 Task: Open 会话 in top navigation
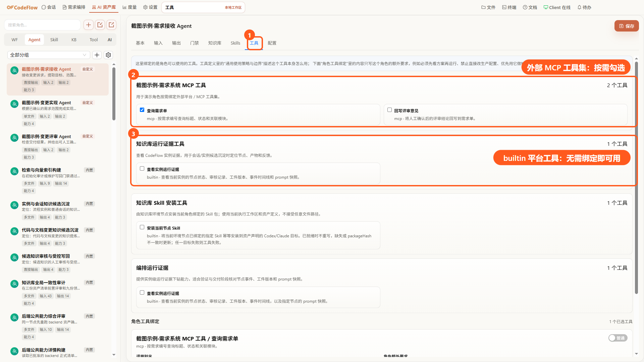(x=49, y=7)
